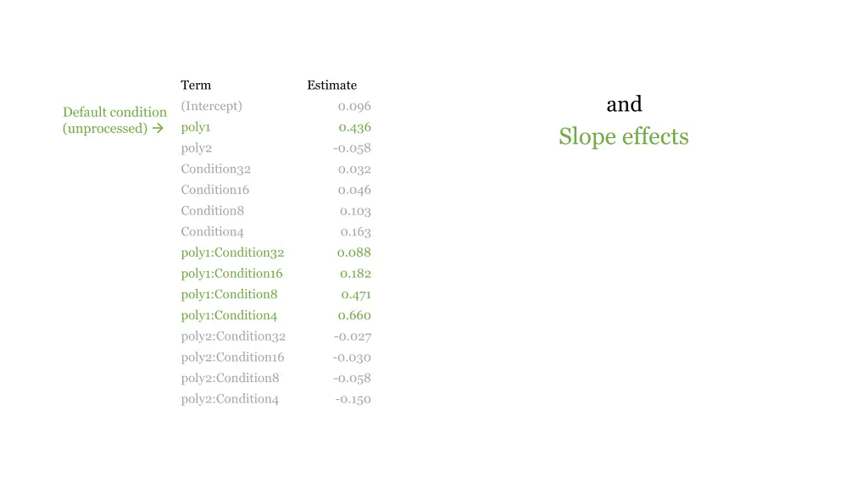Select the 'Condition32' term
This screenshot has width=868, height=488.
(x=216, y=169)
